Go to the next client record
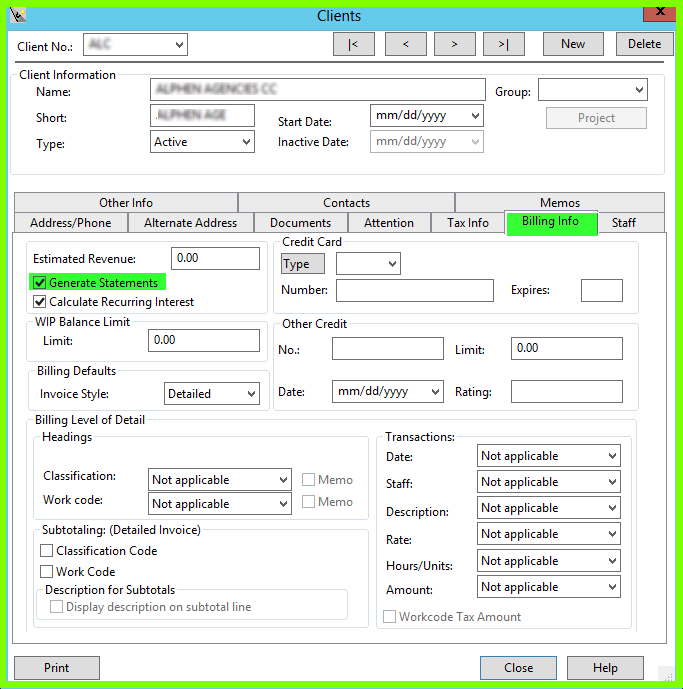 tap(455, 44)
